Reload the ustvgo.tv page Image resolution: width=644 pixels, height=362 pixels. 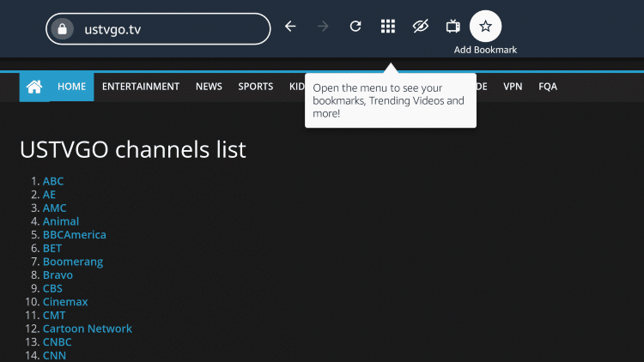355,27
